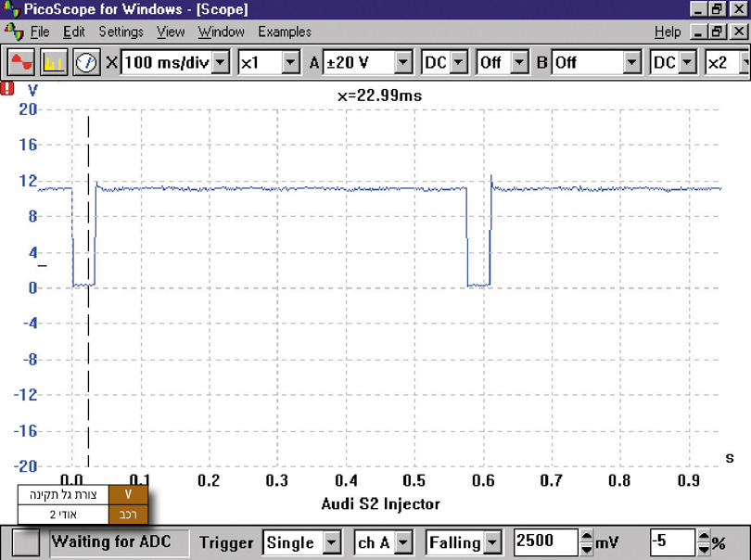The height and width of the screenshot is (560, 751).
Task: Click the PicoScope document icon beside File
Action: [13, 32]
